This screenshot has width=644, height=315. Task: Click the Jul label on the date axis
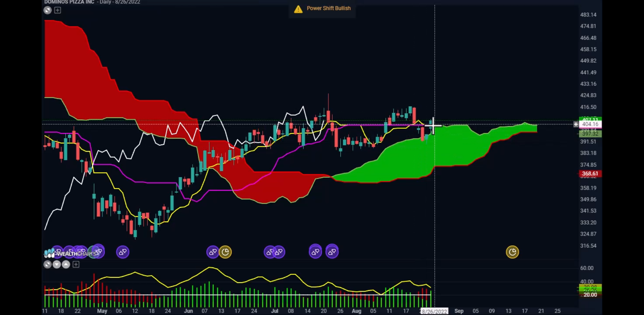click(275, 311)
